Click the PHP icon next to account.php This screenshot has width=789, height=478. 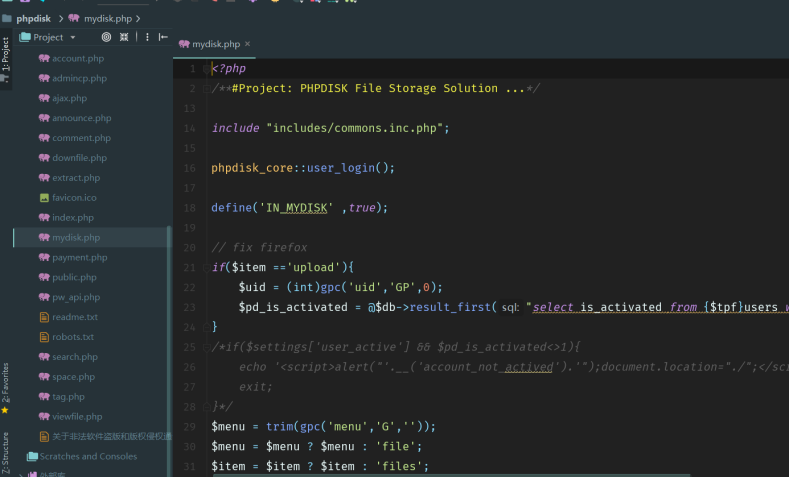coord(44,58)
